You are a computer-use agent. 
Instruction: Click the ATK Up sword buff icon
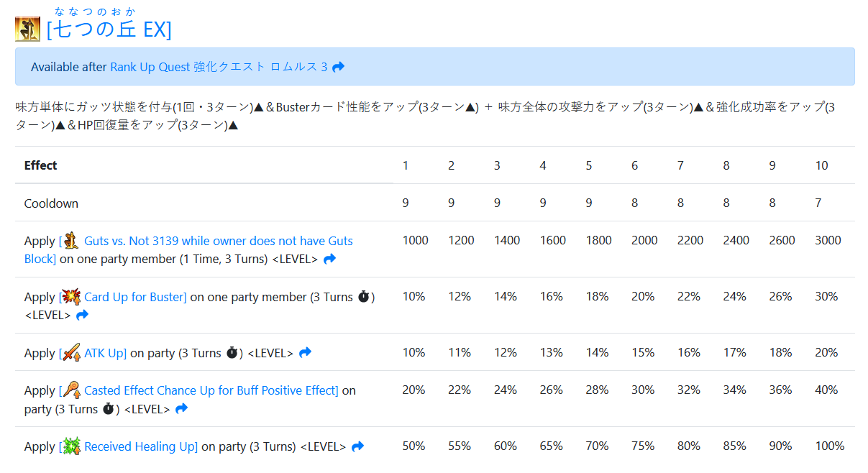point(71,352)
